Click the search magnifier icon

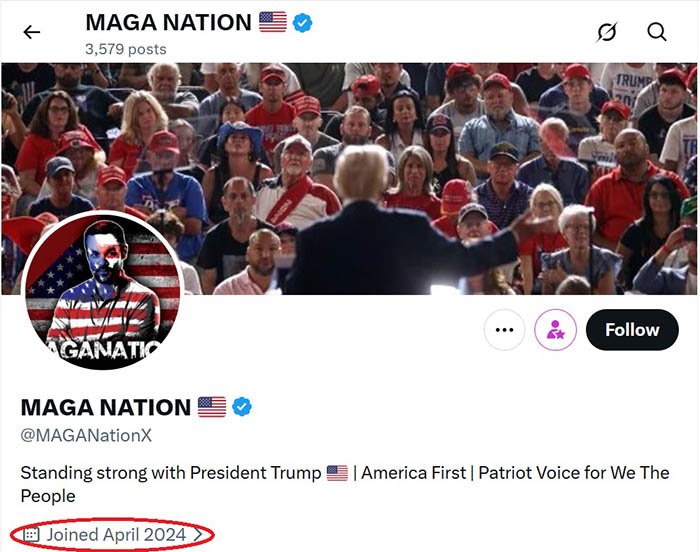(657, 32)
